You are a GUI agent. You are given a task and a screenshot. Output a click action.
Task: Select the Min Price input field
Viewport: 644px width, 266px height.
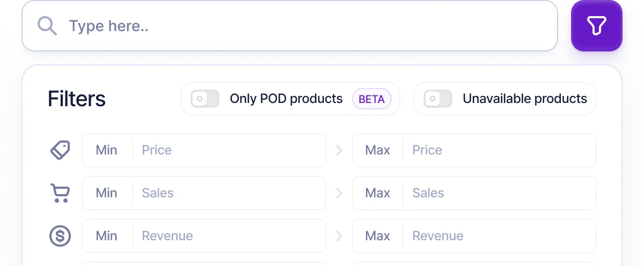pyautogui.click(x=228, y=150)
